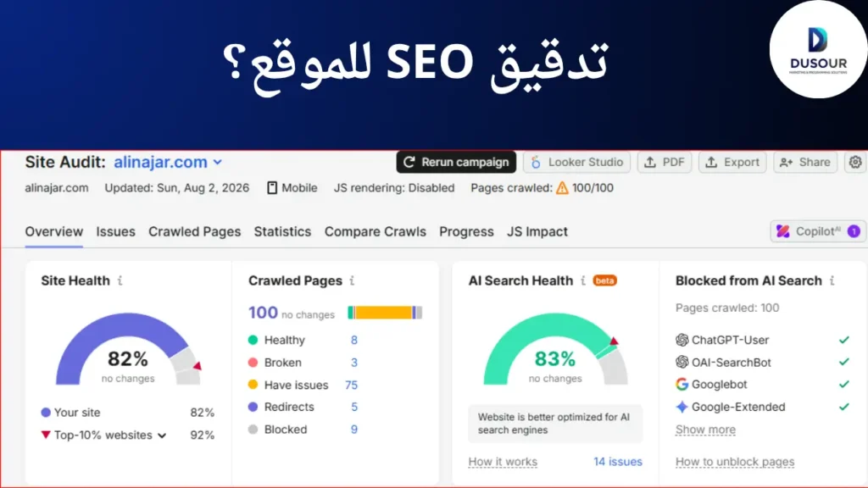Click the ChatGPT-User checkmark
Viewport: 868px width, 488px height.
click(x=843, y=340)
